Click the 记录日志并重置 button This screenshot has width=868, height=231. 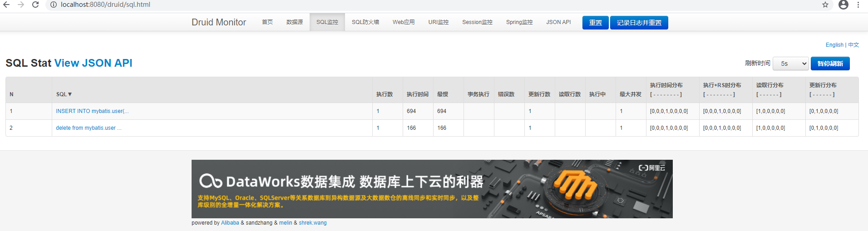click(x=639, y=23)
